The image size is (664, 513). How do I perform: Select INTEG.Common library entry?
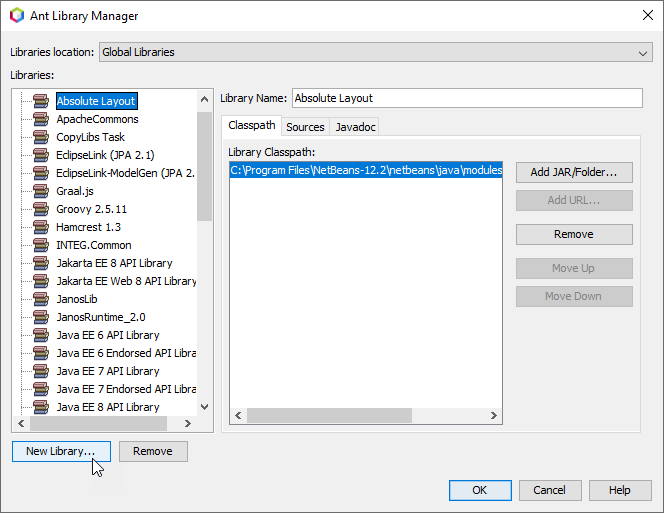94,245
